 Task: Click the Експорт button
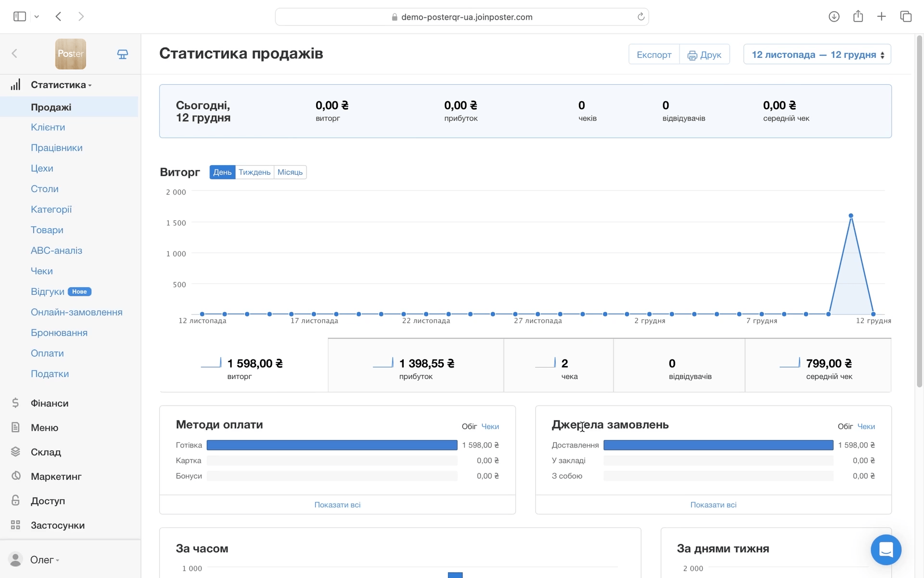(654, 54)
